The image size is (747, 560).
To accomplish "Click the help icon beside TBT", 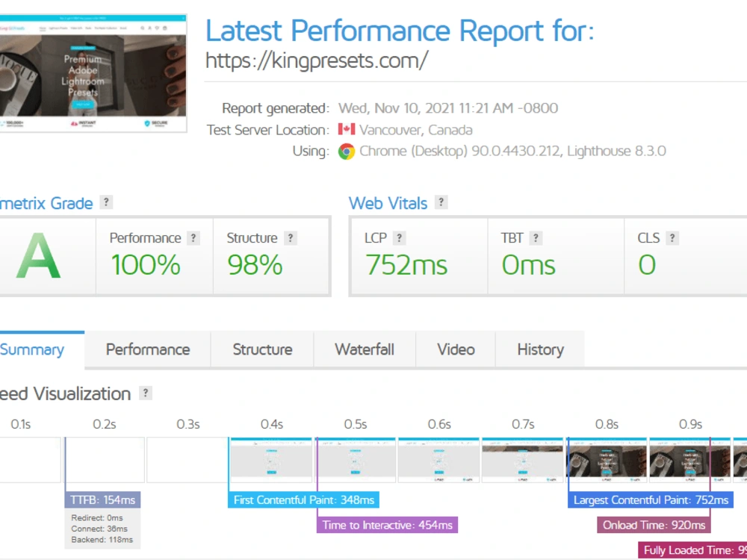I will (x=536, y=237).
